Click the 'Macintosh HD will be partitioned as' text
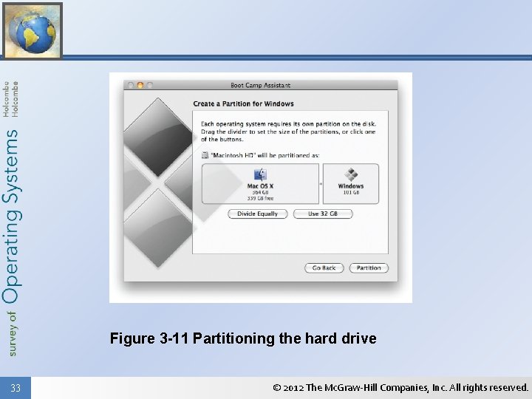Viewport: 532px width, 399px height. click(265, 155)
